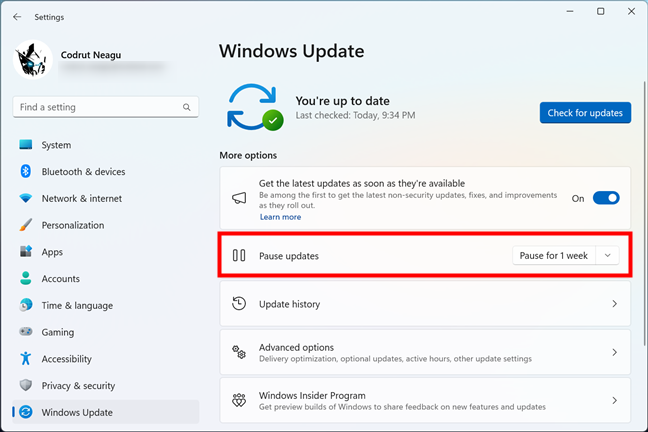
Task: Click the pause icon beside Pause updates
Action: (x=239, y=255)
